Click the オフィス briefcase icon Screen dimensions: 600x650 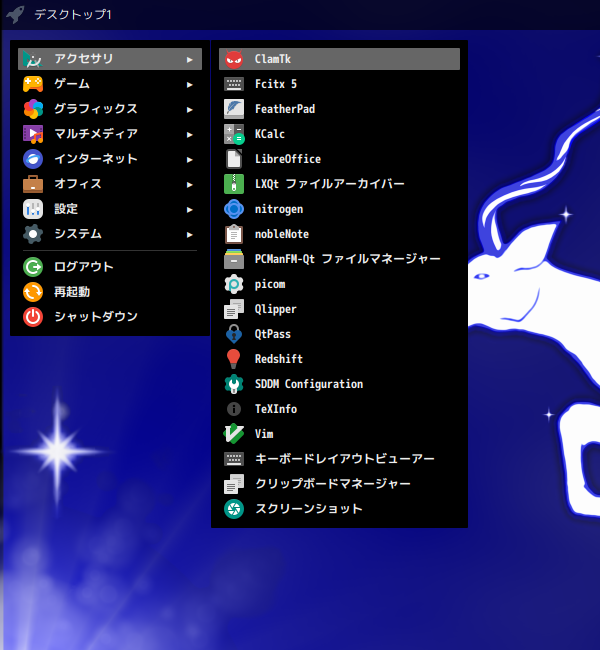(x=33, y=184)
